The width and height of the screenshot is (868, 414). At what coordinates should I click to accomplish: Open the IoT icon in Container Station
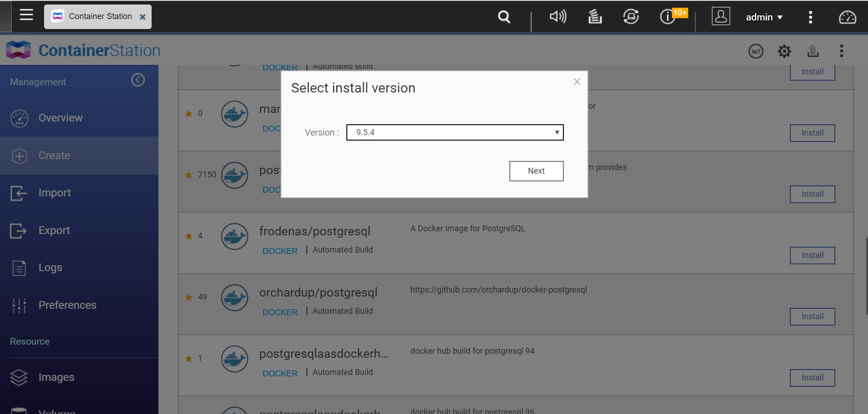point(756,51)
